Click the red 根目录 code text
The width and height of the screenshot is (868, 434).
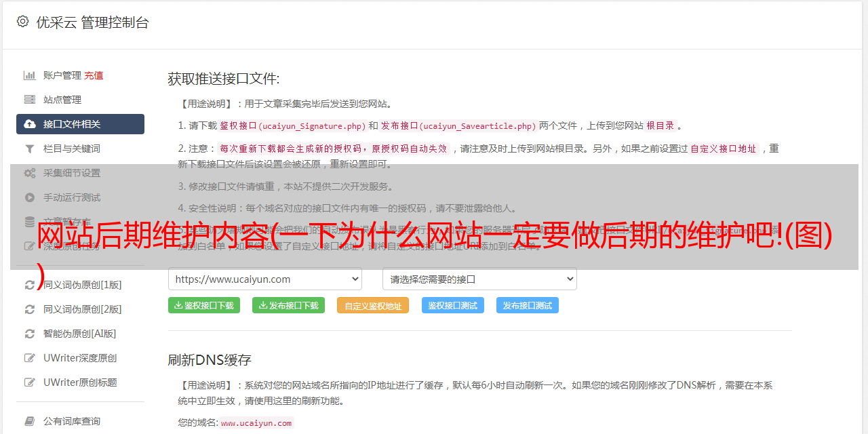pyautogui.click(x=660, y=125)
